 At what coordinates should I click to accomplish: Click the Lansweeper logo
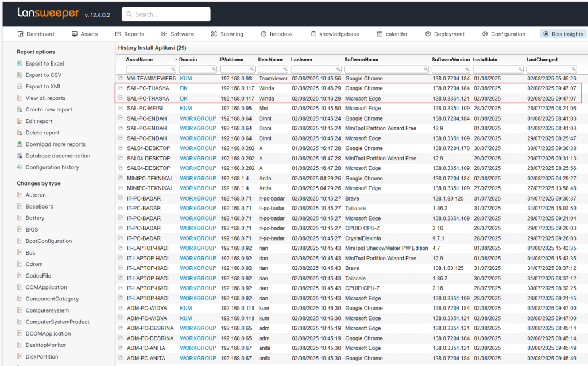pyautogui.click(x=48, y=13)
